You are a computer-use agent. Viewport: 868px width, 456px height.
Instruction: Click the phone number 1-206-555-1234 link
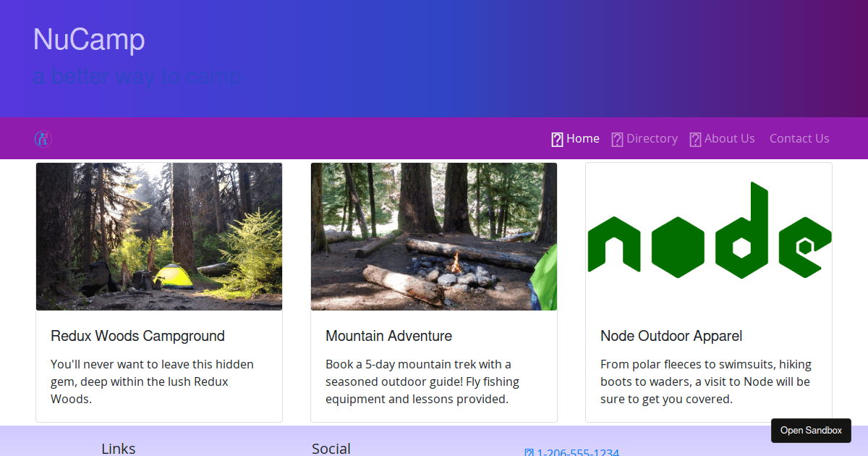pyautogui.click(x=578, y=452)
